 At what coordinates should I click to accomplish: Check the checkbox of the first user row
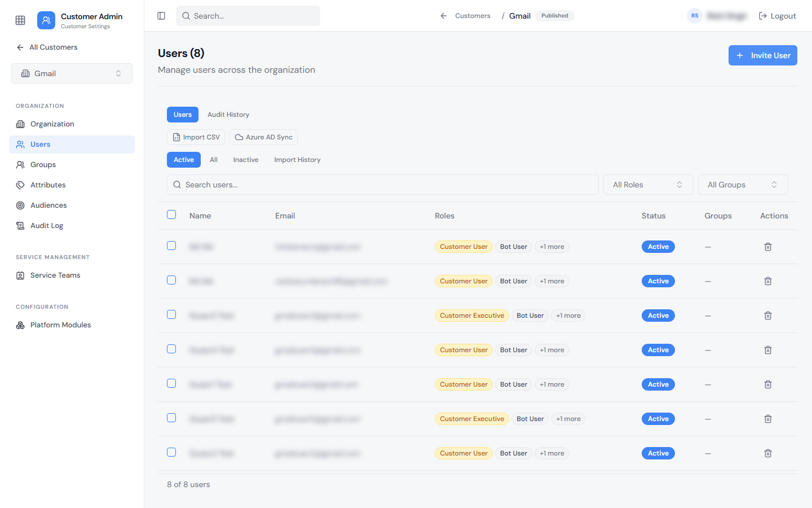pyautogui.click(x=171, y=246)
